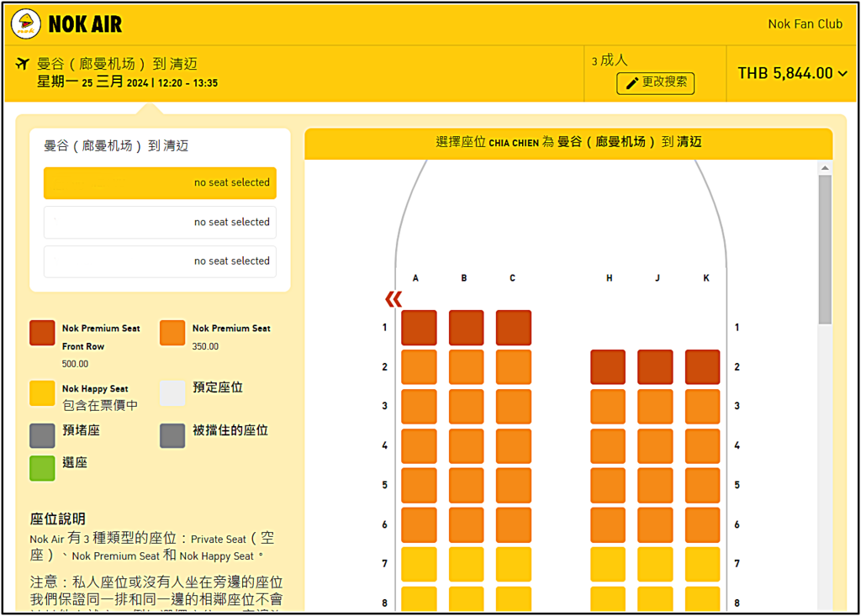Click column header A on the seat map
Image resolution: width=861 pixels, height=616 pixels.
[415, 278]
